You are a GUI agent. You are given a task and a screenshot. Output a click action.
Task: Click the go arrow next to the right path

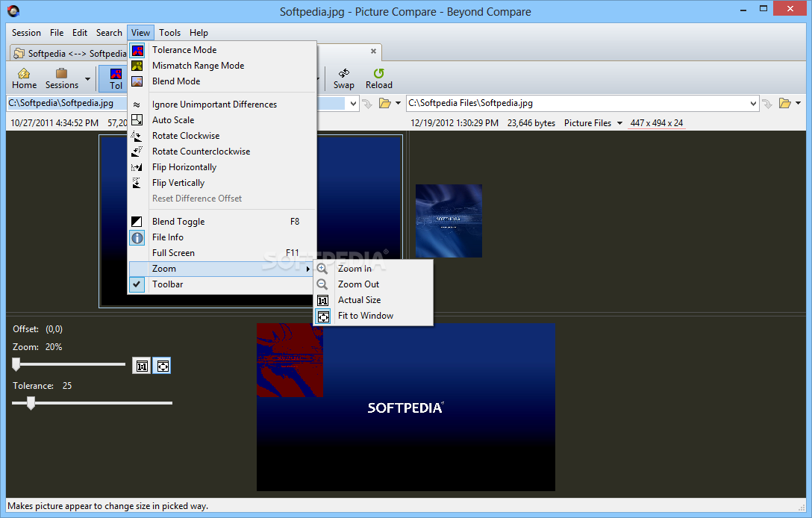767,104
